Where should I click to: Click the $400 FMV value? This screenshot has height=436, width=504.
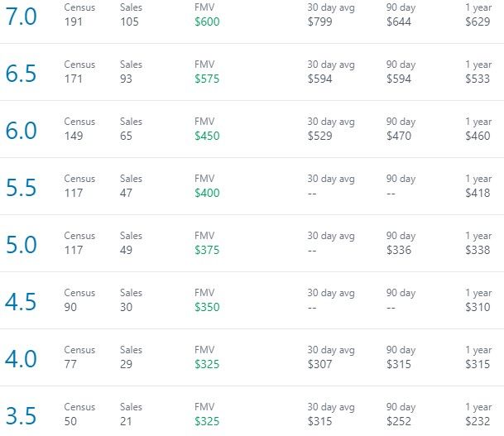pos(207,193)
